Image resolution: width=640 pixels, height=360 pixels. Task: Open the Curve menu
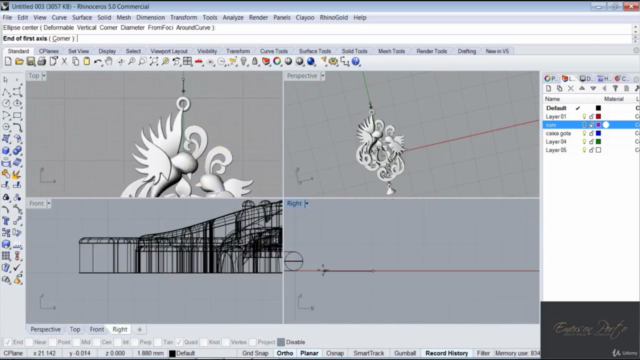[59, 18]
